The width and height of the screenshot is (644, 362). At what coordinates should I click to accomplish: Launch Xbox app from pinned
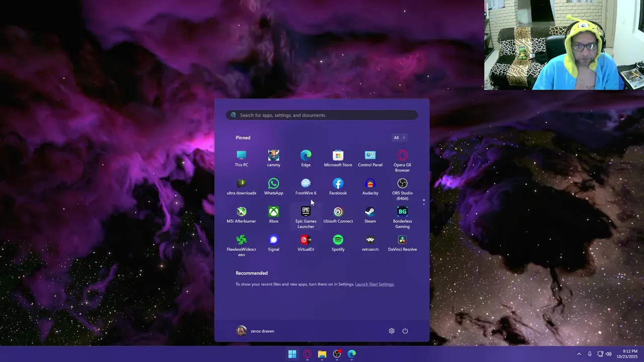[274, 215]
